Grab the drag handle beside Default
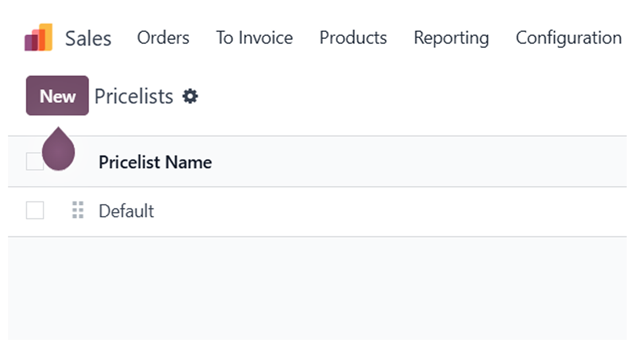The height and width of the screenshot is (364, 640). pos(78,210)
